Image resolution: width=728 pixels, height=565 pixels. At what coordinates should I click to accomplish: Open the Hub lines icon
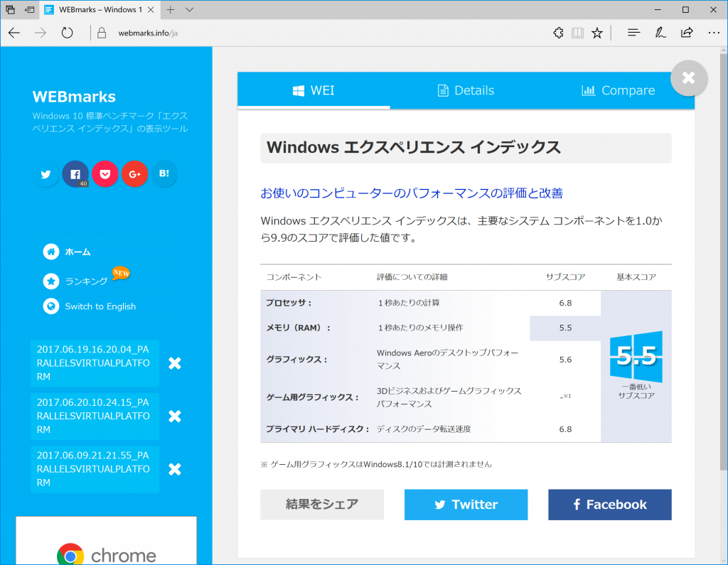(633, 33)
